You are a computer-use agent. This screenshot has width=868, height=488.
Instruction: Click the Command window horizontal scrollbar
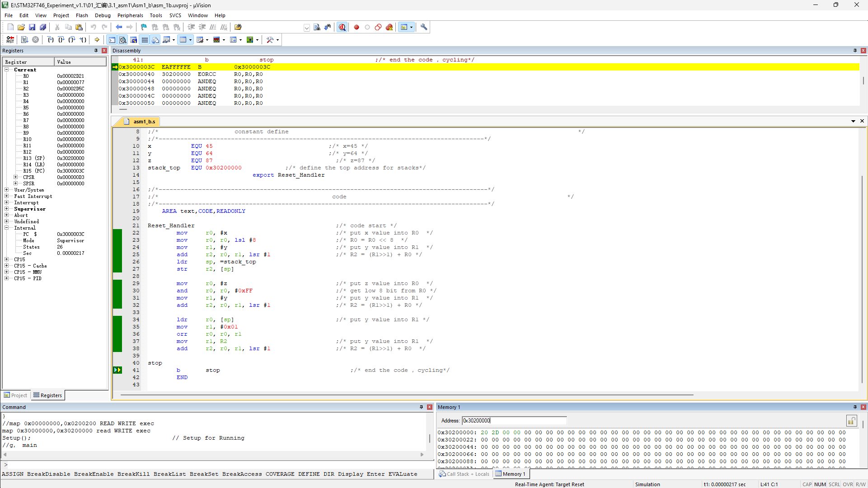tap(213, 455)
